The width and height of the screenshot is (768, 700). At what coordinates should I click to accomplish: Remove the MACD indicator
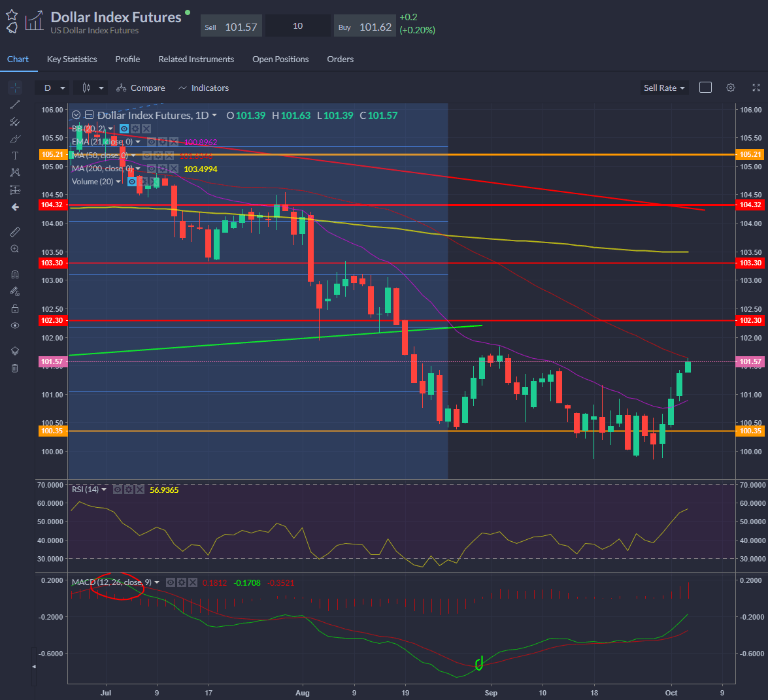click(x=192, y=582)
